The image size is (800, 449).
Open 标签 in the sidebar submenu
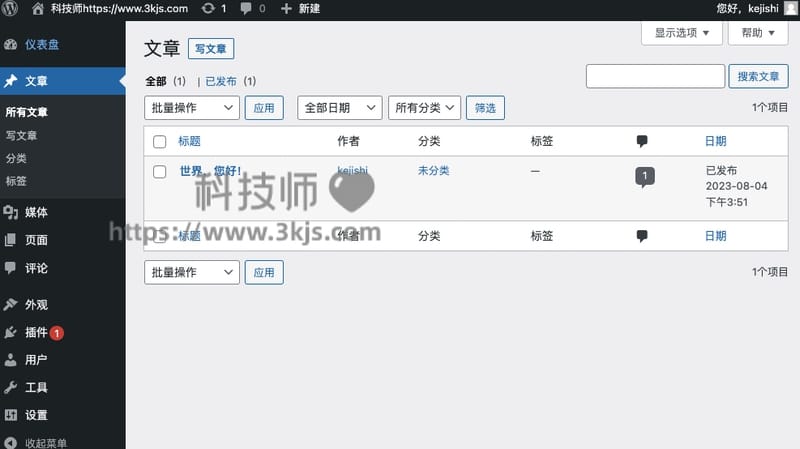[x=16, y=181]
